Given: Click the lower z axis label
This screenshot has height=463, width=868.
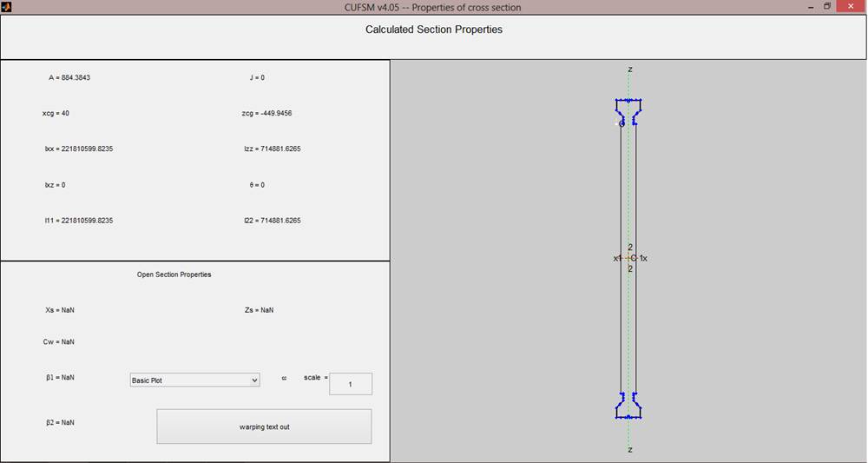Looking at the screenshot, I should coord(630,449).
